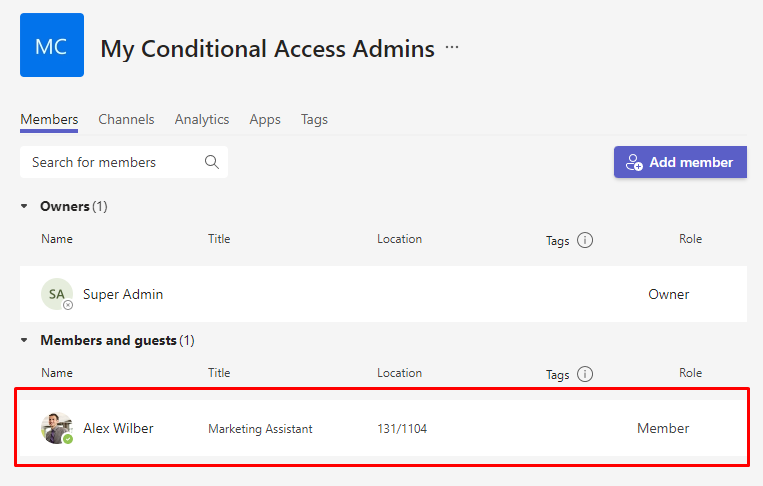Screen dimensions: 763x486
Task: Click Super Admin's SA avatar
Action: click(56, 294)
